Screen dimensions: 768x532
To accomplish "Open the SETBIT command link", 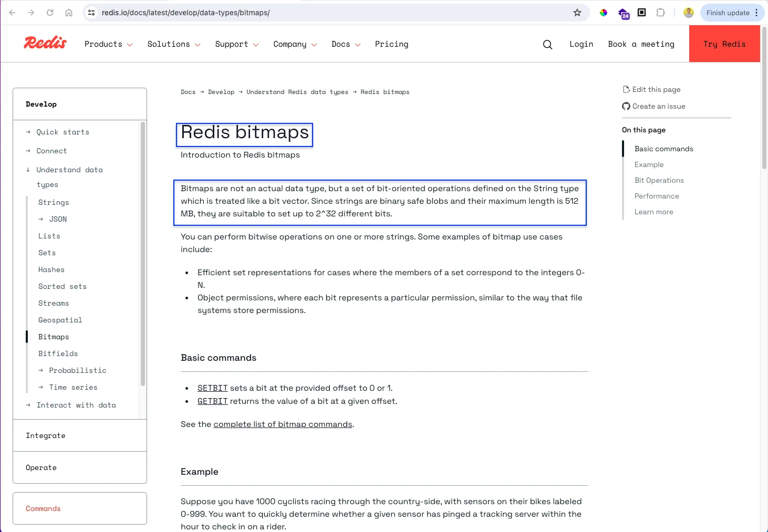I will point(213,388).
